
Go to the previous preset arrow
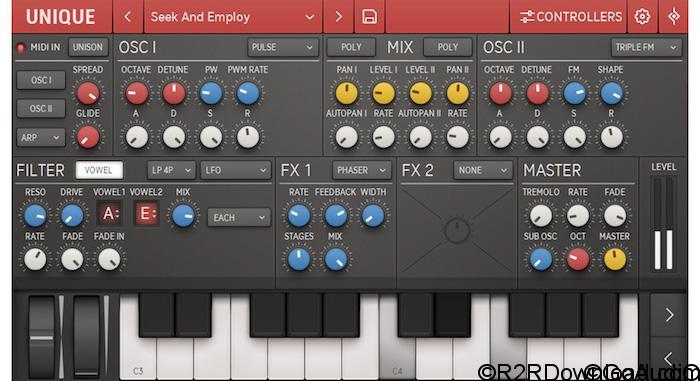pyautogui.click(x=128, y=17)
